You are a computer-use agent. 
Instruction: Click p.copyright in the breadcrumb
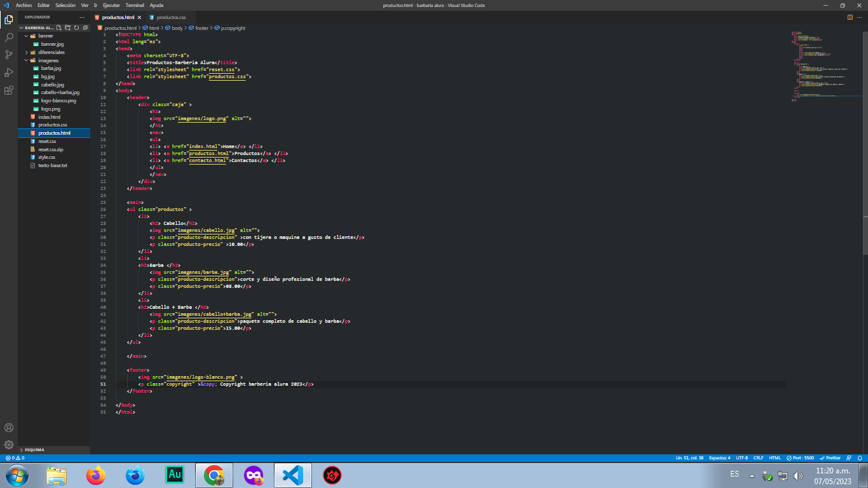(x=233, y=28)
